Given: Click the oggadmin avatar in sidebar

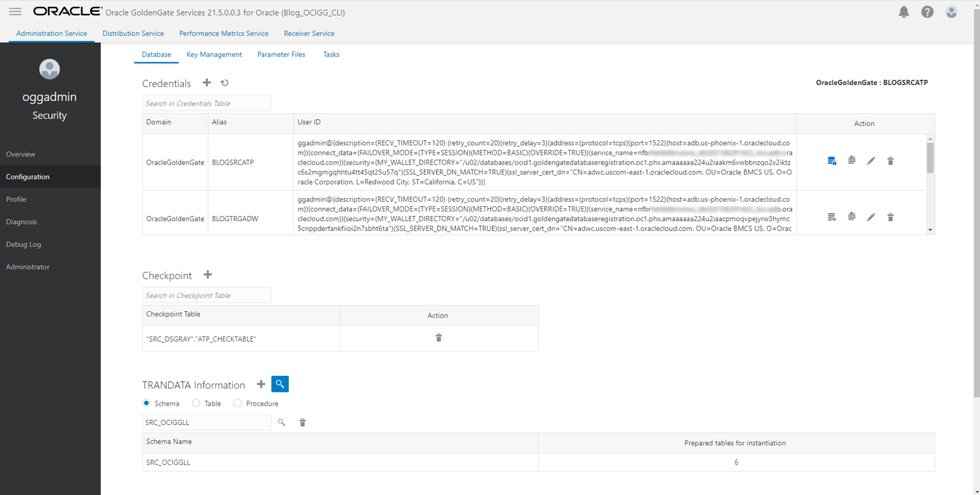Looking at the screenshot, I should (x=50, y=69).
